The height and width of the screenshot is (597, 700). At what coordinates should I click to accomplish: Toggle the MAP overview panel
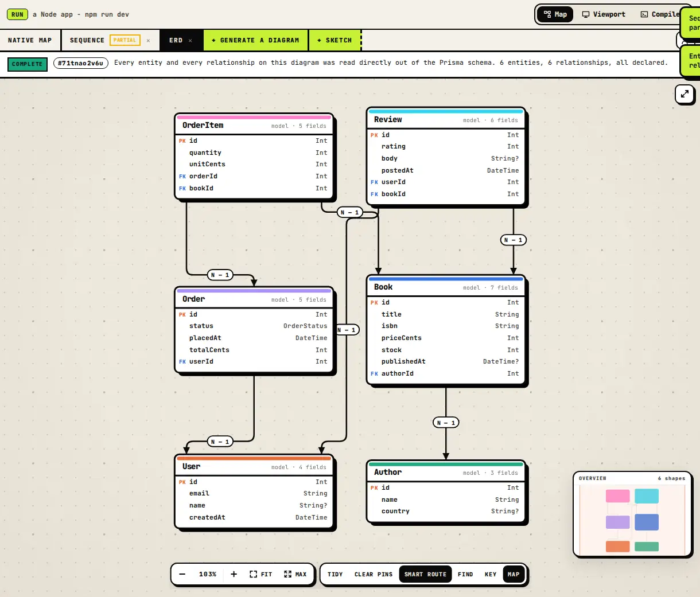(x=514, y=574)
